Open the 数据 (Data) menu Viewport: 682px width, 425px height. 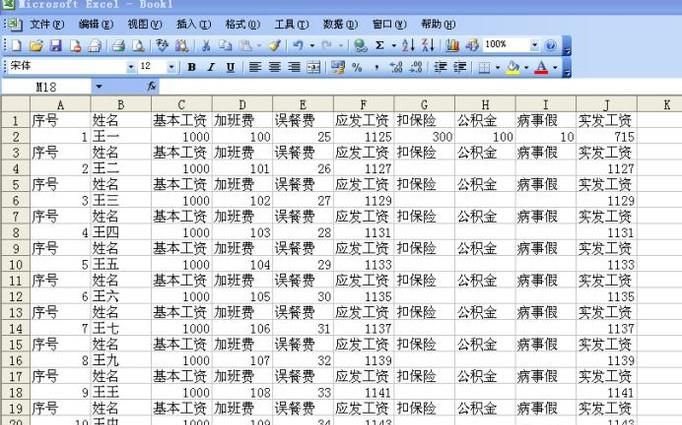[341, 24]
